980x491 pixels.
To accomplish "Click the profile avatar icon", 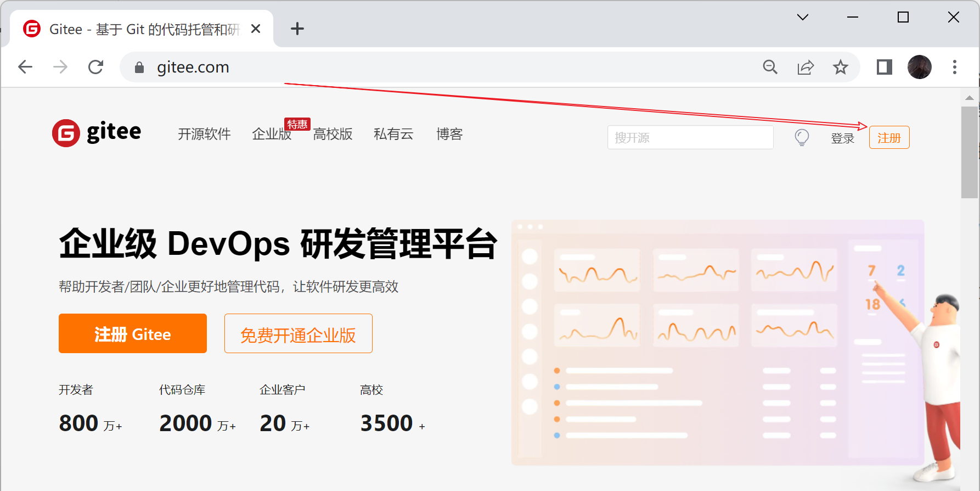I will (919, 67).
